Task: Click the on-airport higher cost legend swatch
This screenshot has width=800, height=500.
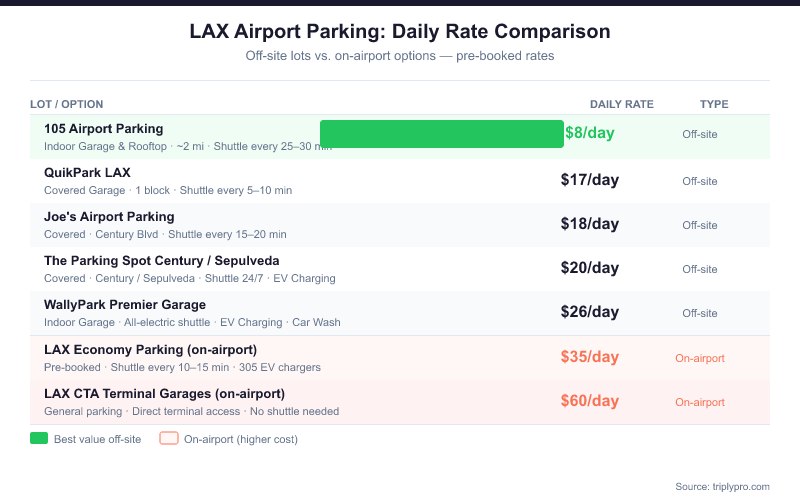Action: pyautogui.click(x=169, y=438)
